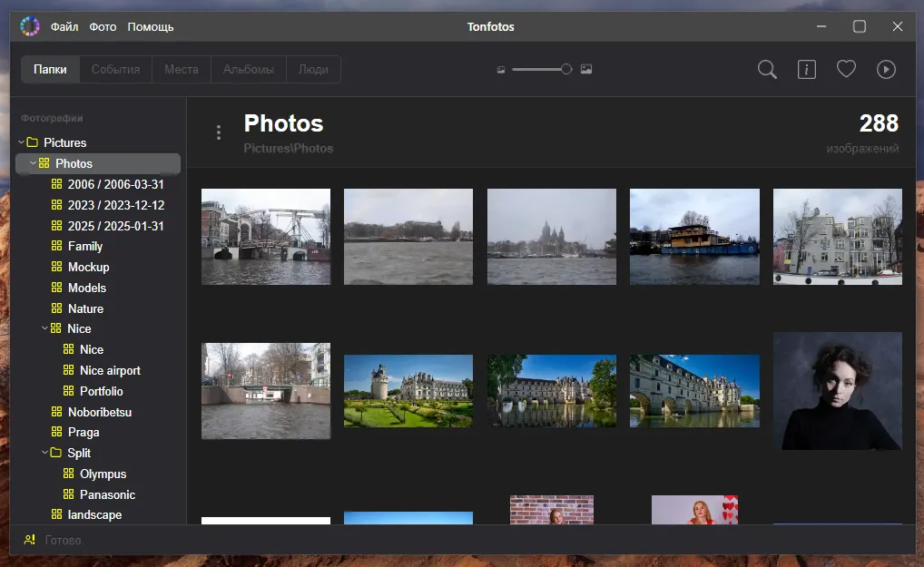924x567 pixels.
Task: Collapse the Split folder in the sidebar
Action: (x=44, y=453)
